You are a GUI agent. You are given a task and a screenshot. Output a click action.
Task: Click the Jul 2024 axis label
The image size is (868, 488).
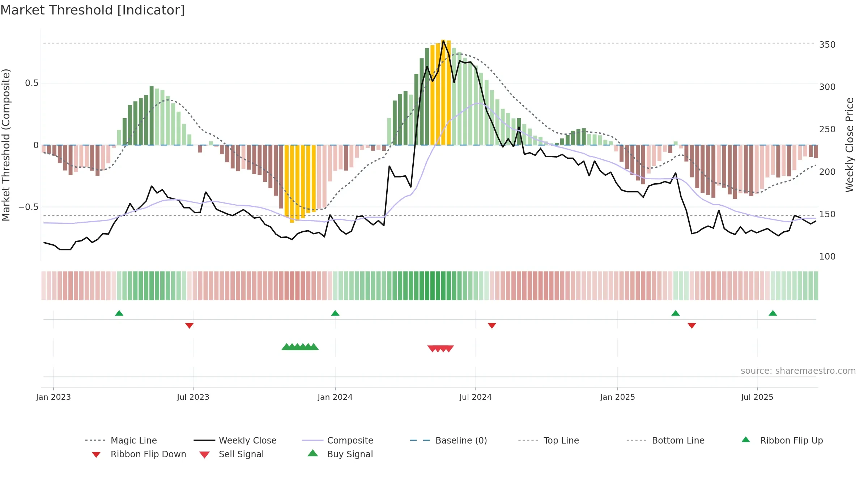point(476,397)
